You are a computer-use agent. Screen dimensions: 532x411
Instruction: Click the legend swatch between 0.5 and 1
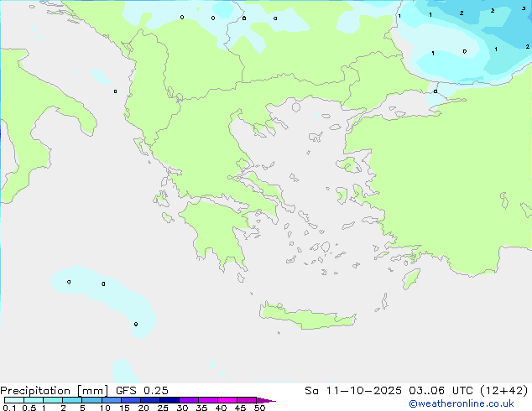[34, 400]
